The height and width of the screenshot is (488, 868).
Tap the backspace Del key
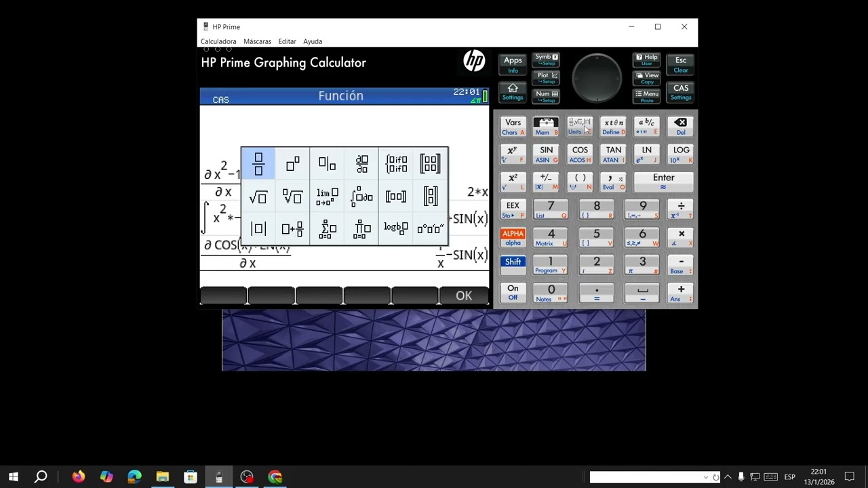pyautogui.click(x=680, y=127)
